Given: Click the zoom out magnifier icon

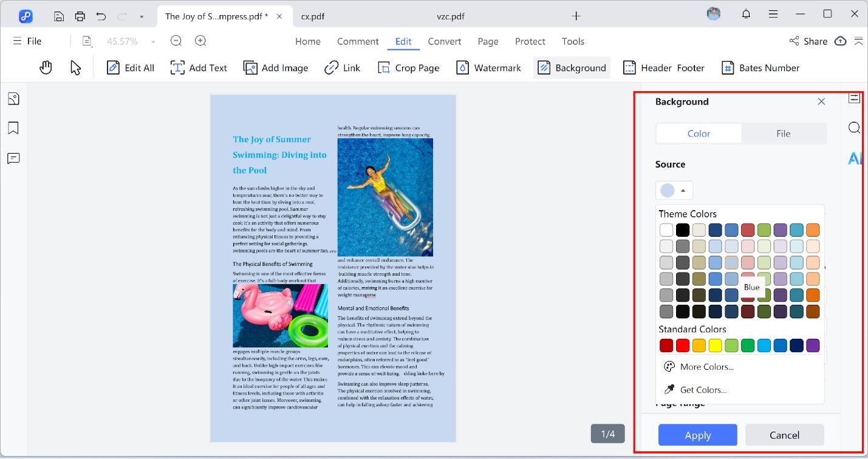Looking at the screenshot, I should (x=176, y=41).
